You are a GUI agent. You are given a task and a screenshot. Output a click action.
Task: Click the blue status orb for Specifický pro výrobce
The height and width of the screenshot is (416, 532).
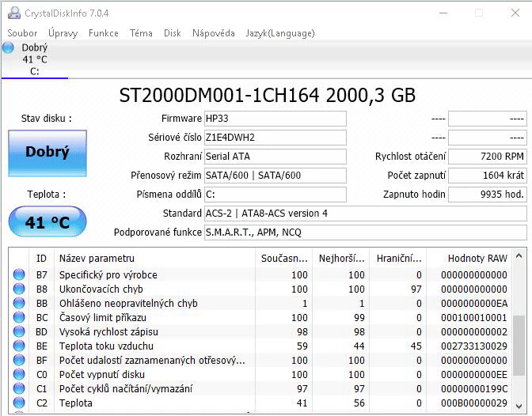(19, 275)
